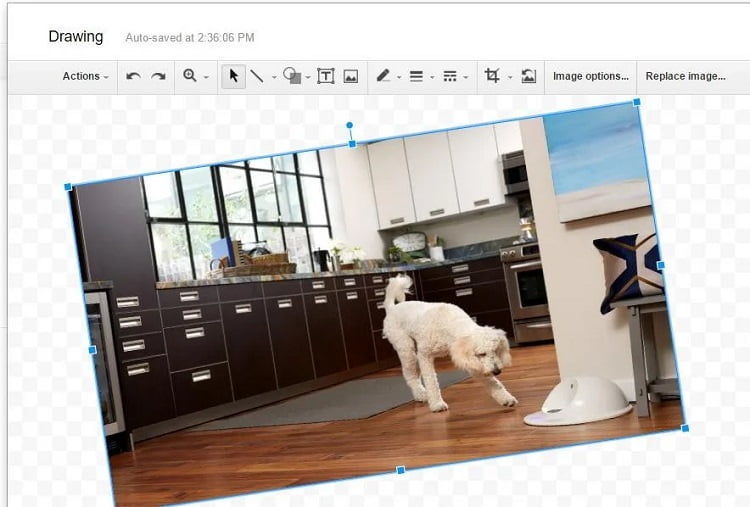
Task: Click the Insert image icon
Action: (x=351, y=76)
